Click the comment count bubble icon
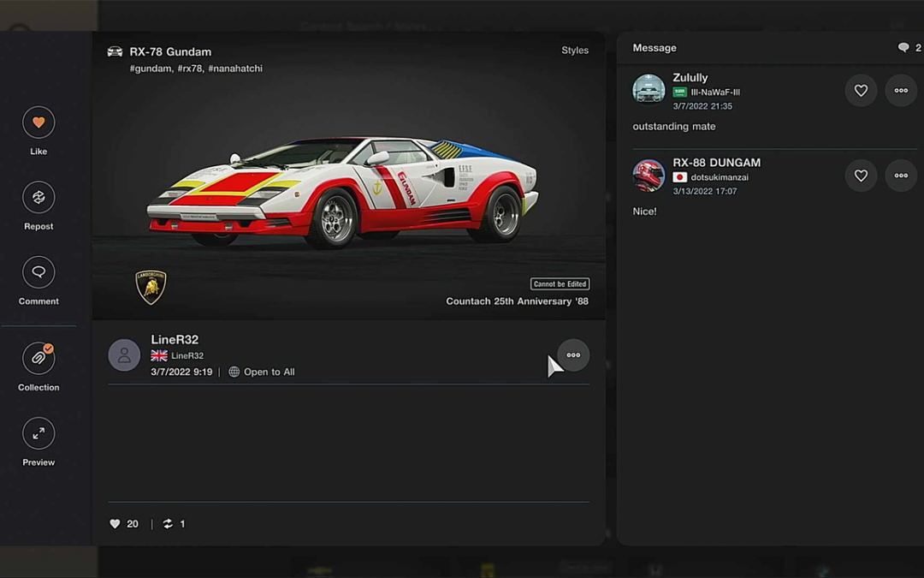This screenshot has width=924, height=578. pyautogui.click(x=903, y=48)
